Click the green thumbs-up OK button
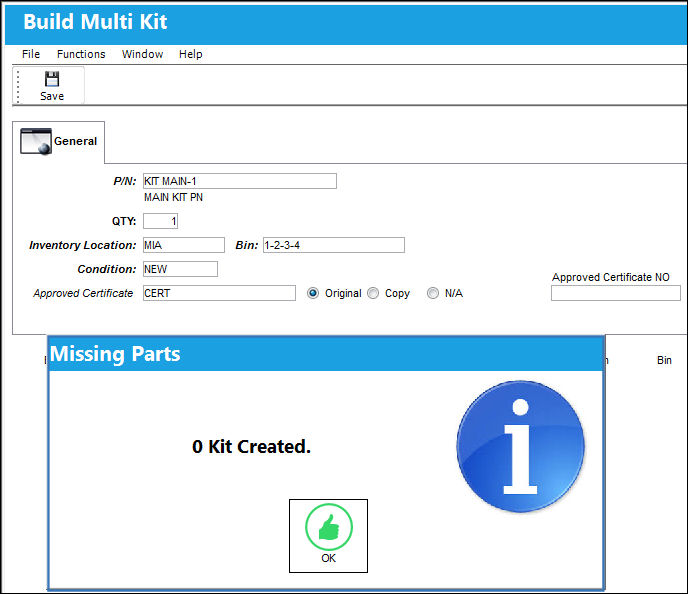 [328, 536]
